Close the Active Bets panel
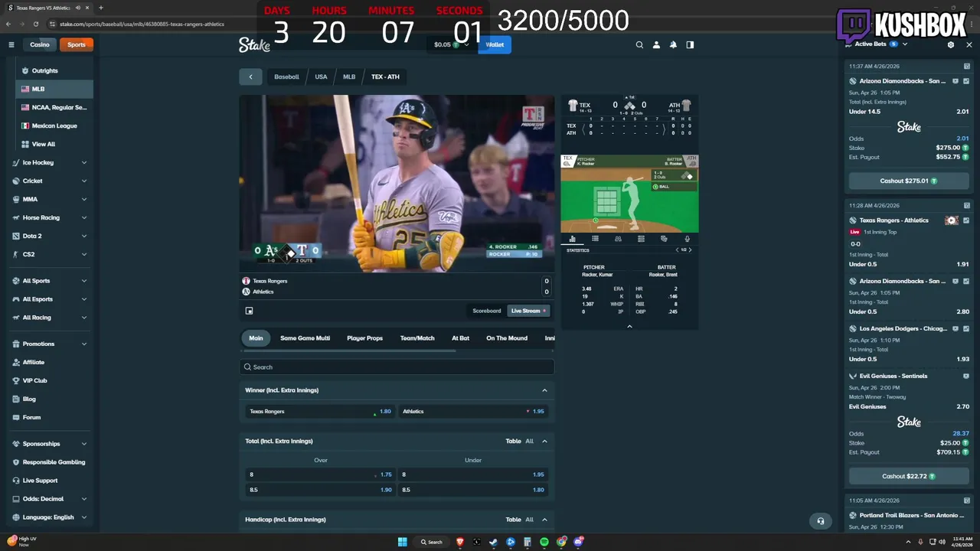Screen dimensions: 980x551 pyautogui.click(x=969, y=44)
